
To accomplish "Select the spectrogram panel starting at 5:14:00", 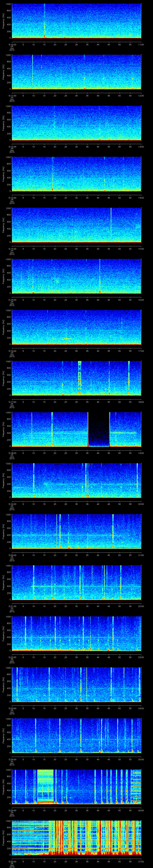I will tap(77, 225).
